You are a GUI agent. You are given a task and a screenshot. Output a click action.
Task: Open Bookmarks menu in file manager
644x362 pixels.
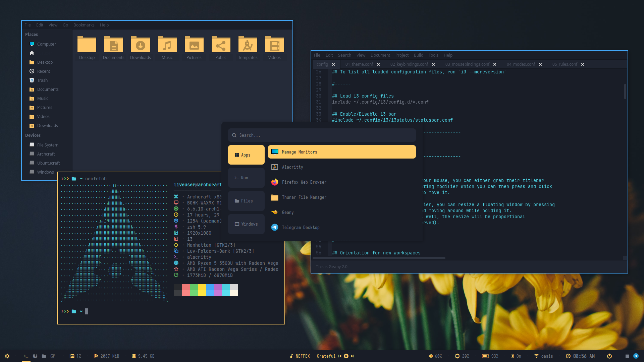84,25
